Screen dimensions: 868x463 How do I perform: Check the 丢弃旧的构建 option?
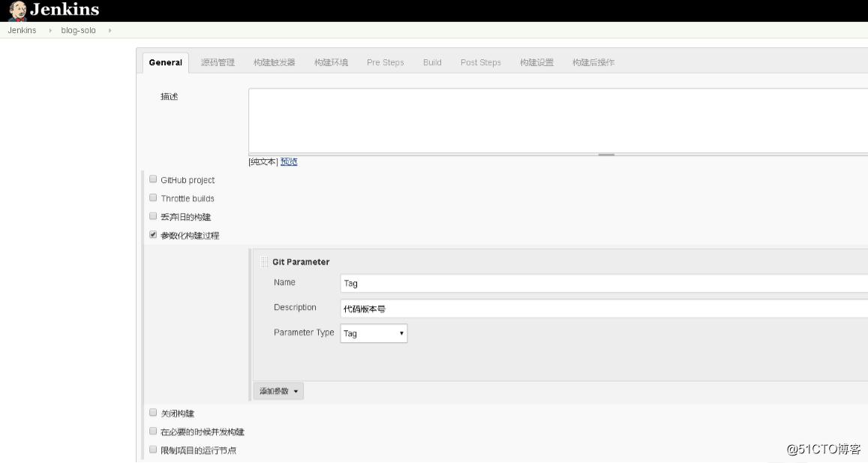pyautogui.click(x=153, y=216)
